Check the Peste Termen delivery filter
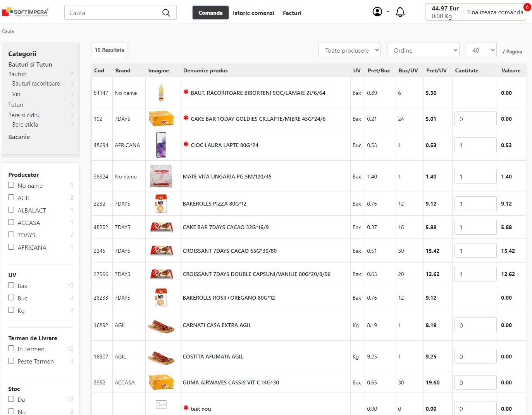This screenshot has height=415, width=532. click(x=11, y=361)
